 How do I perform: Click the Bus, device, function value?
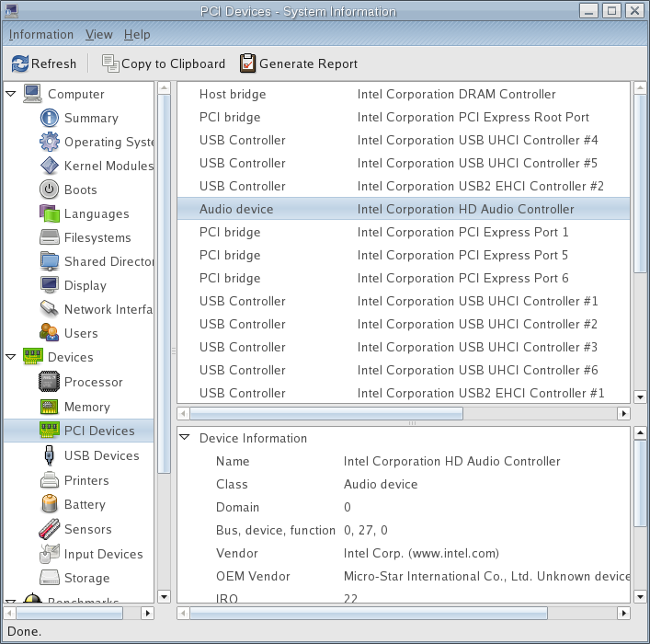pos(366,530)
